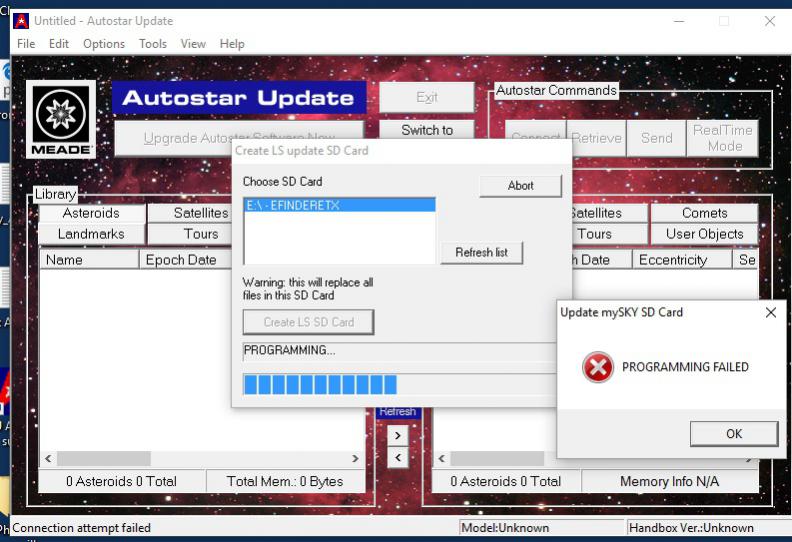The height and width of the screenshot is (542, 792).
Task: Click the Retrieve command button
Action: coord(597,138)
